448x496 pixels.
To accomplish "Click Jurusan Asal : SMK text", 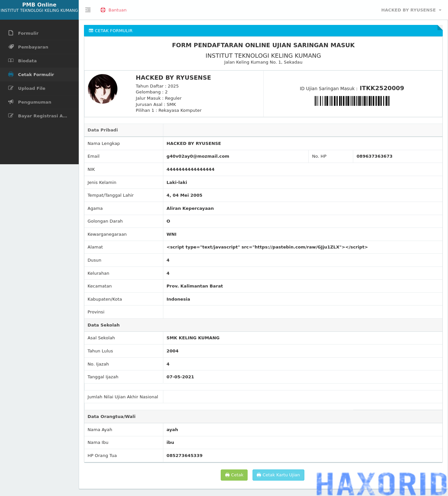I will (x=156, y=105).
